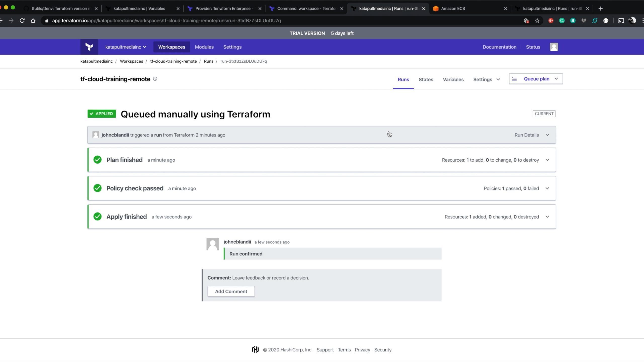Click the Modules menu item

pos(204,47)
